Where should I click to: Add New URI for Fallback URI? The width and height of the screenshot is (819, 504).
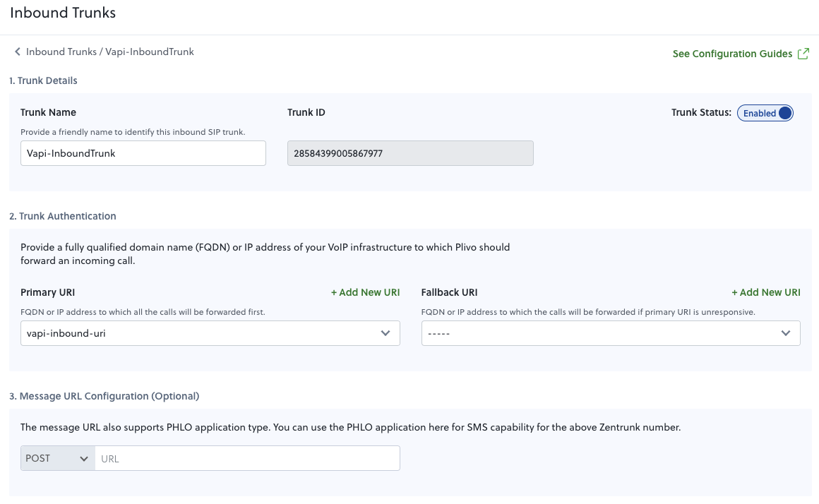click(766, 292)
